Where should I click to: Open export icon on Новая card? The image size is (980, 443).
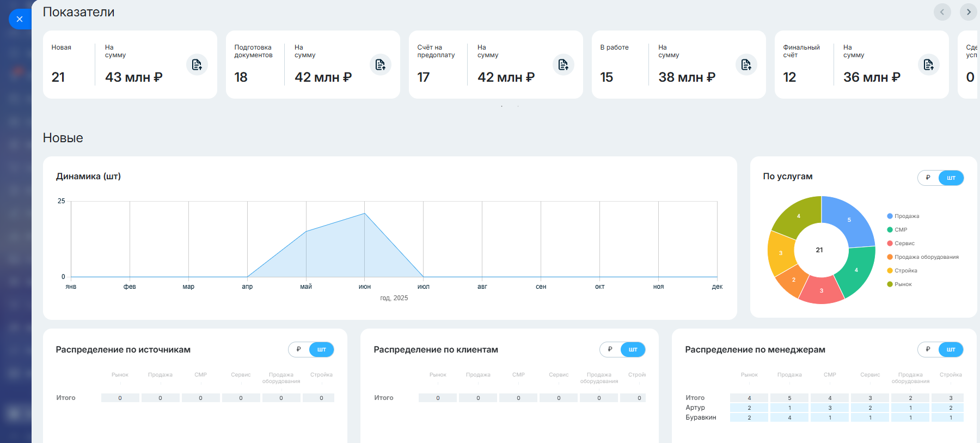pos(197,65)
